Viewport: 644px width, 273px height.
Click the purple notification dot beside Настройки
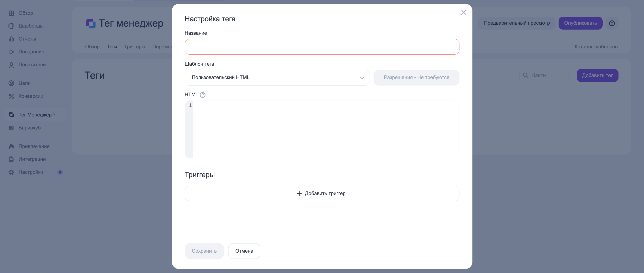[x=60, y=172]
